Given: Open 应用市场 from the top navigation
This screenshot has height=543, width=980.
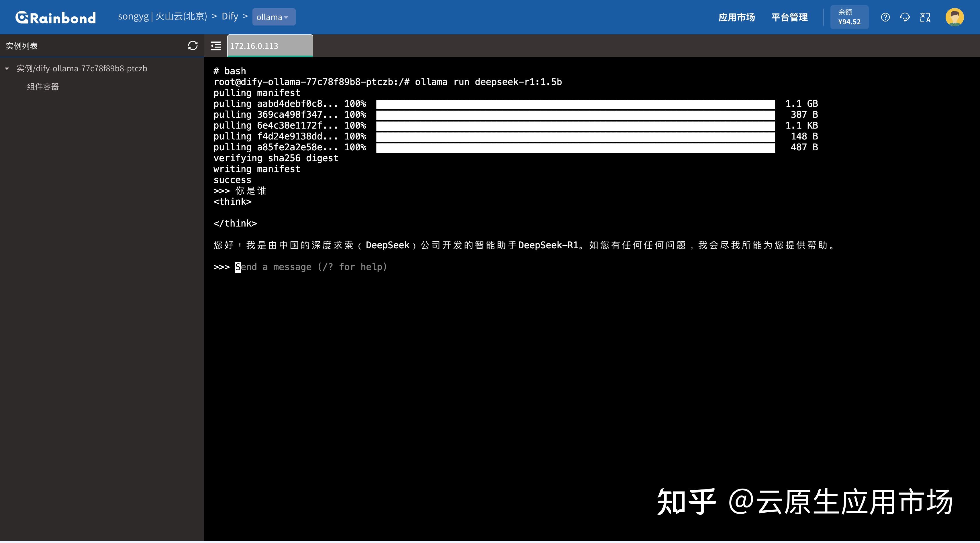Looking at the screenshot, I should pyautogui.click(x=736, y=17).
